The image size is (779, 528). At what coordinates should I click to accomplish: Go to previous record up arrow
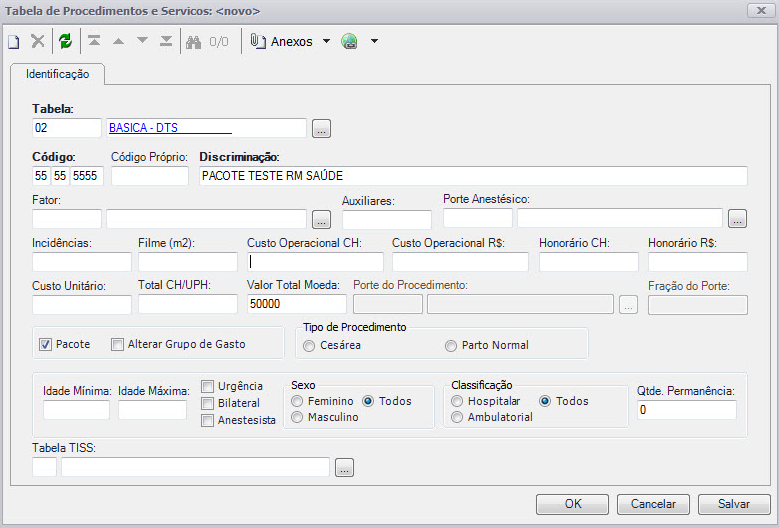[x=118, y=41]
